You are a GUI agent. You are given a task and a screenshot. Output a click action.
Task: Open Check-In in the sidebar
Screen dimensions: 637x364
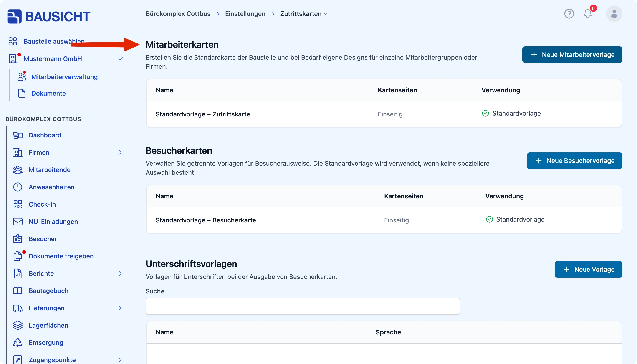pyautogui.click(x=42, y=204)
